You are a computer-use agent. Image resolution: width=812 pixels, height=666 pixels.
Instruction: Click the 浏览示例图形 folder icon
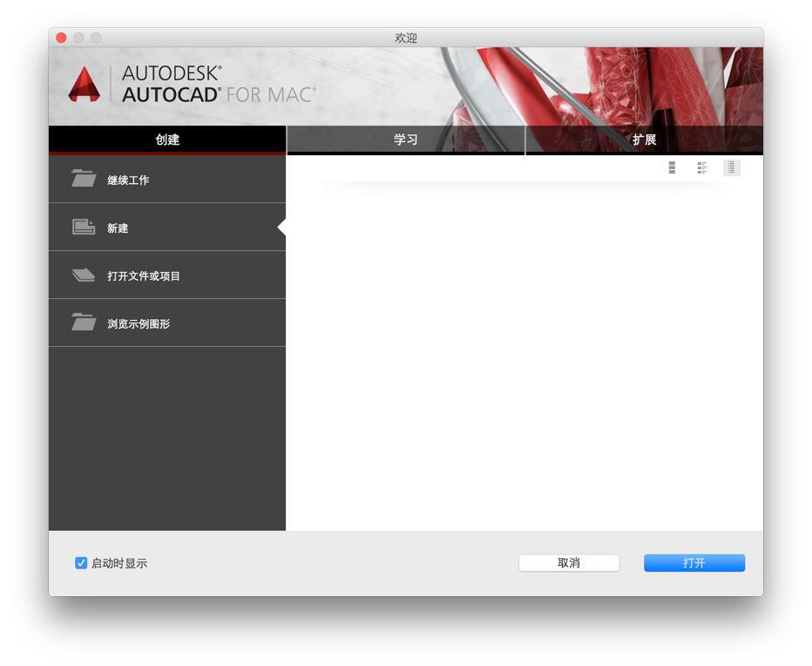(x=84, y=322)
